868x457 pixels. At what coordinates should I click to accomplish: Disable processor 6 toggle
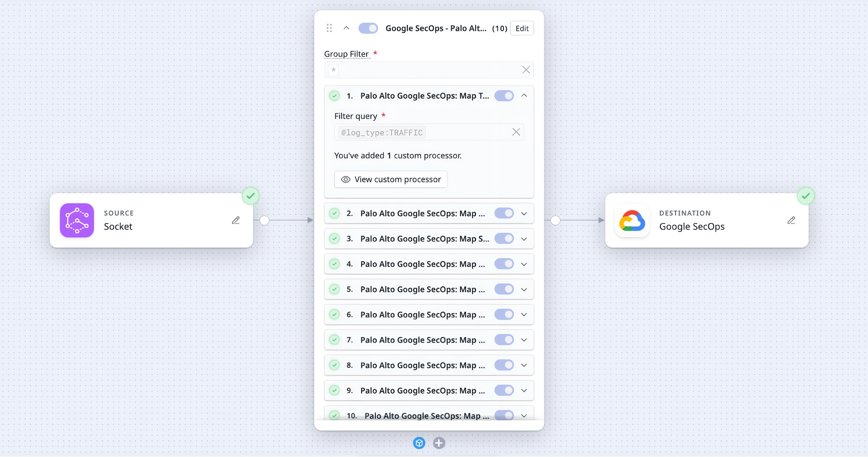point(504,315)
